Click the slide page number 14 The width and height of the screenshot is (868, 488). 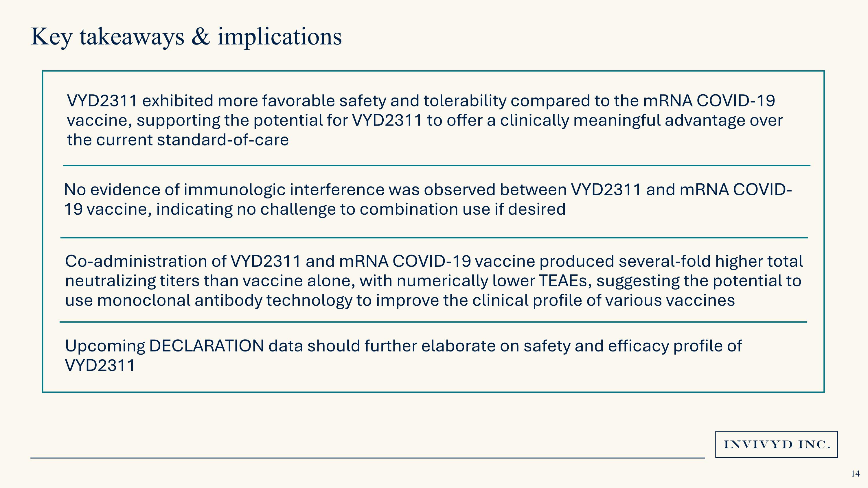coord(855,474)
